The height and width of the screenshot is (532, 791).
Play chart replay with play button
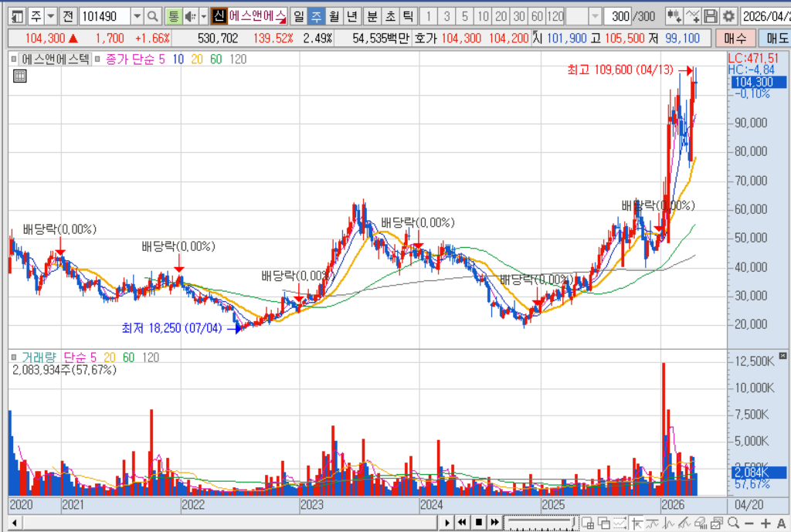[x=447, y=523]
